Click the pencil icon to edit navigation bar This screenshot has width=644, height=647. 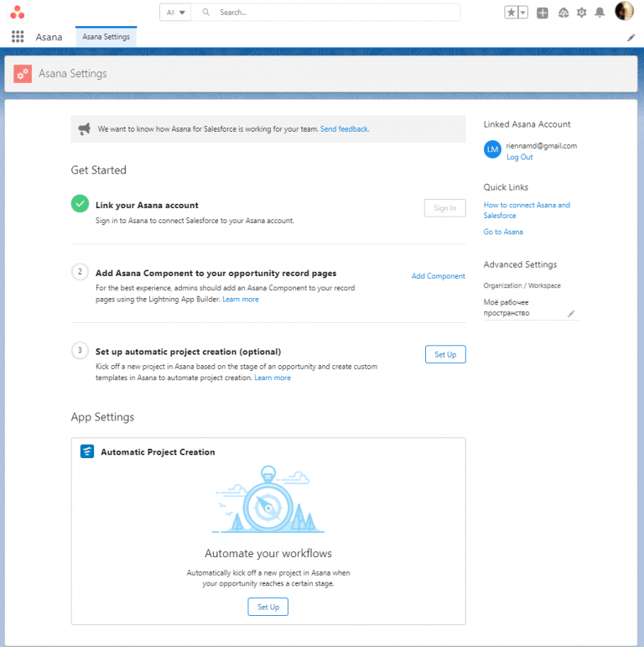click(631, 38)
